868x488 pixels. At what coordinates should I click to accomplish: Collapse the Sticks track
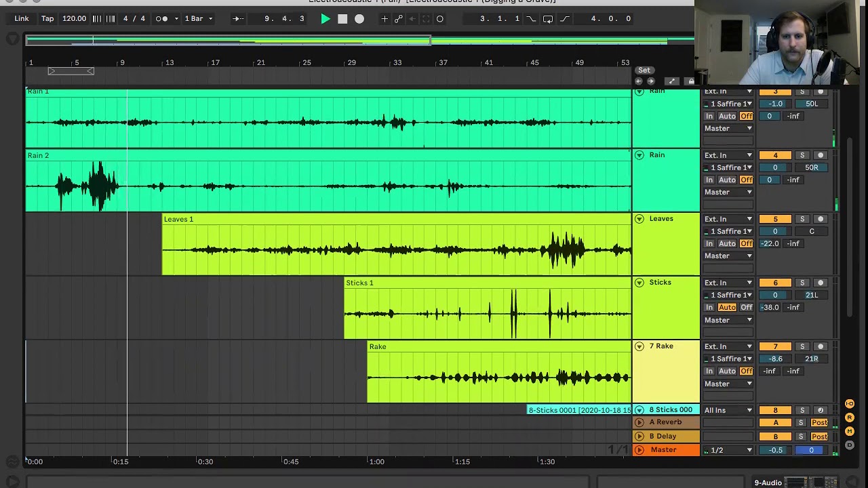(639, 283)
